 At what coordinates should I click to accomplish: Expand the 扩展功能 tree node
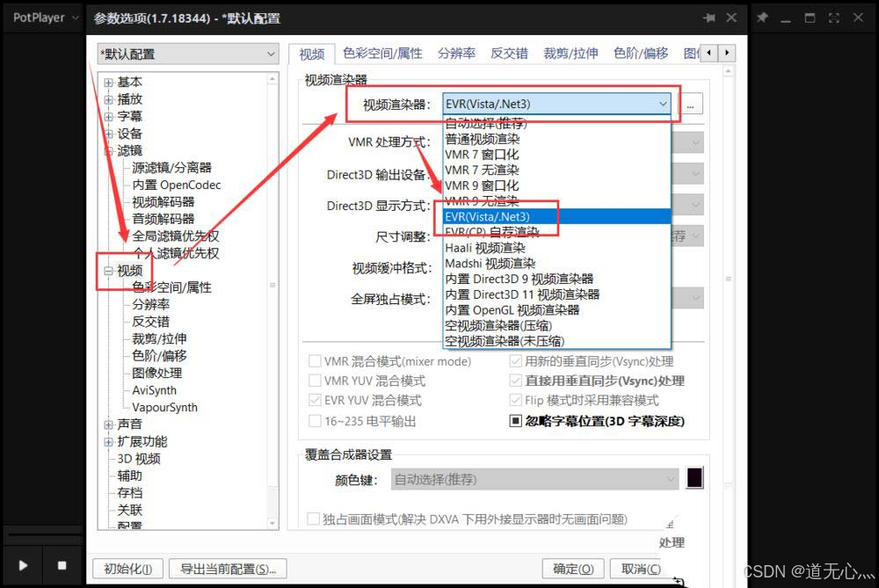[x=108, y=442]
